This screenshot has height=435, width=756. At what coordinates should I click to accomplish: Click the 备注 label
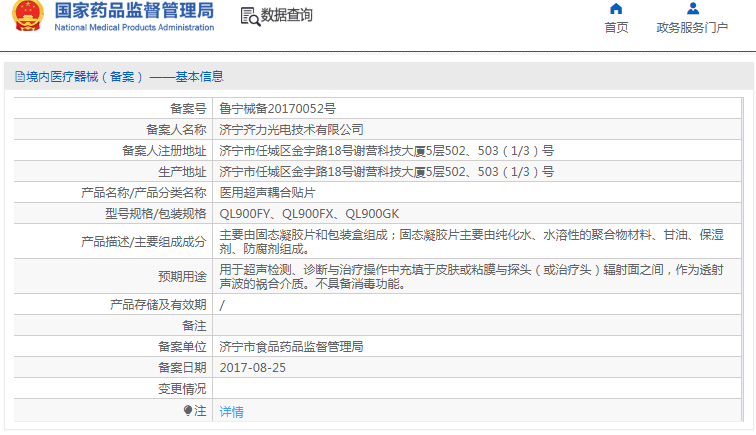[194, 326]
